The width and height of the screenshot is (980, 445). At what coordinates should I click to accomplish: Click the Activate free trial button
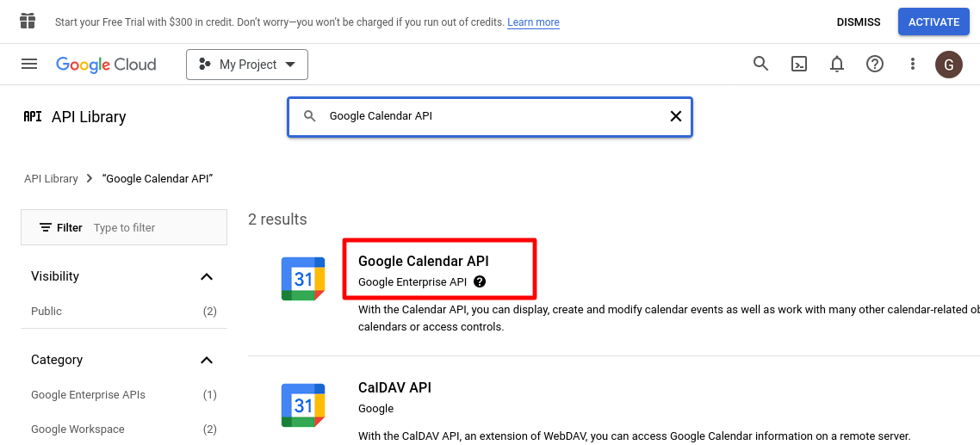(x=933, y=22)
